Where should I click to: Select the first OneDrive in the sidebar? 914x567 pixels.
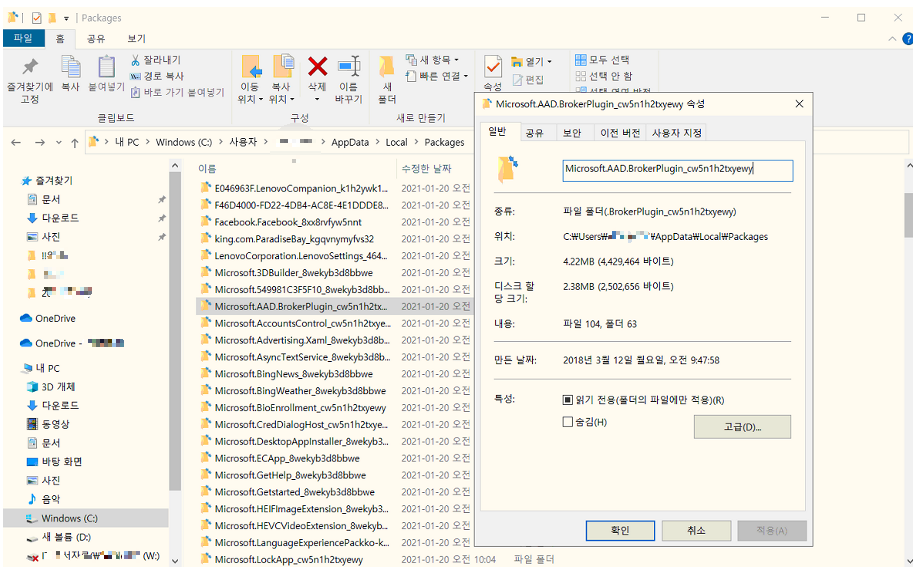pyautogui.click(x=55, y=318)
